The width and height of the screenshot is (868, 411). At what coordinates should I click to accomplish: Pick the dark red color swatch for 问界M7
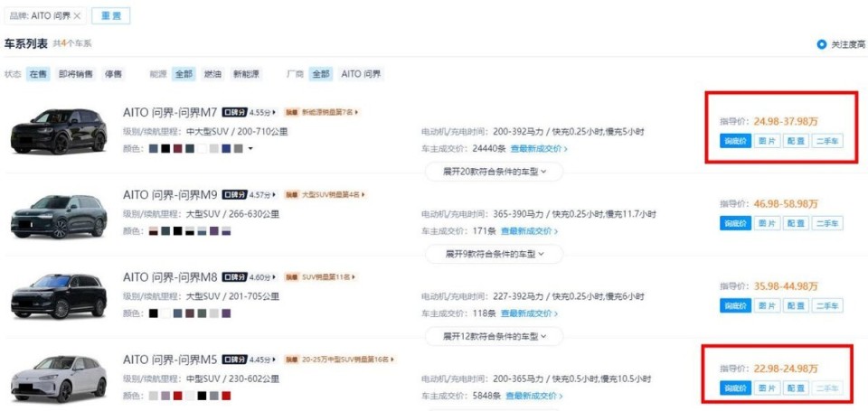coord(177,149)
